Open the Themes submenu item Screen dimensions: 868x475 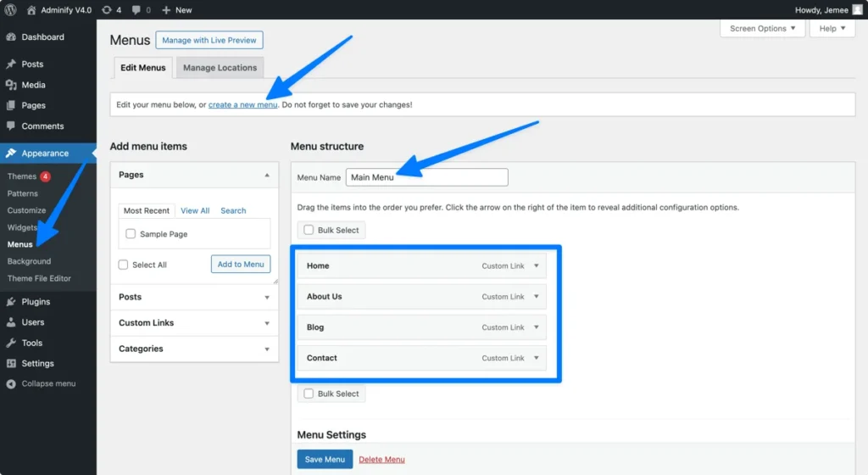click(21, 176)
